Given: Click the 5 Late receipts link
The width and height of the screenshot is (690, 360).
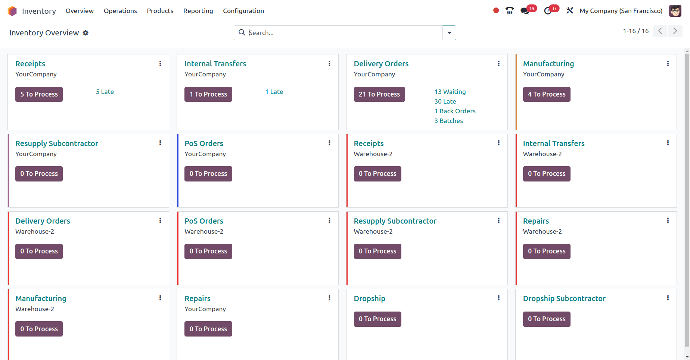Looking at the screenshot, I should click(105, 92).
